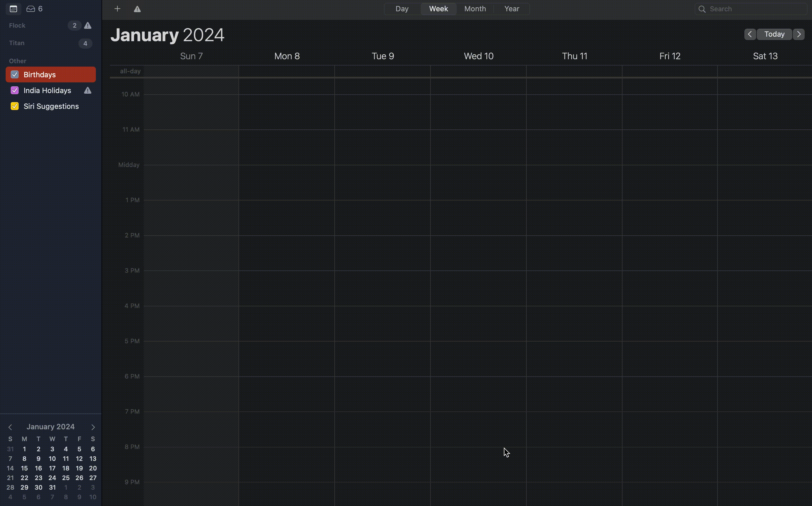The width and height of the screenshot is (812, 506).
Task: Jump to Today
Action: 774,34
